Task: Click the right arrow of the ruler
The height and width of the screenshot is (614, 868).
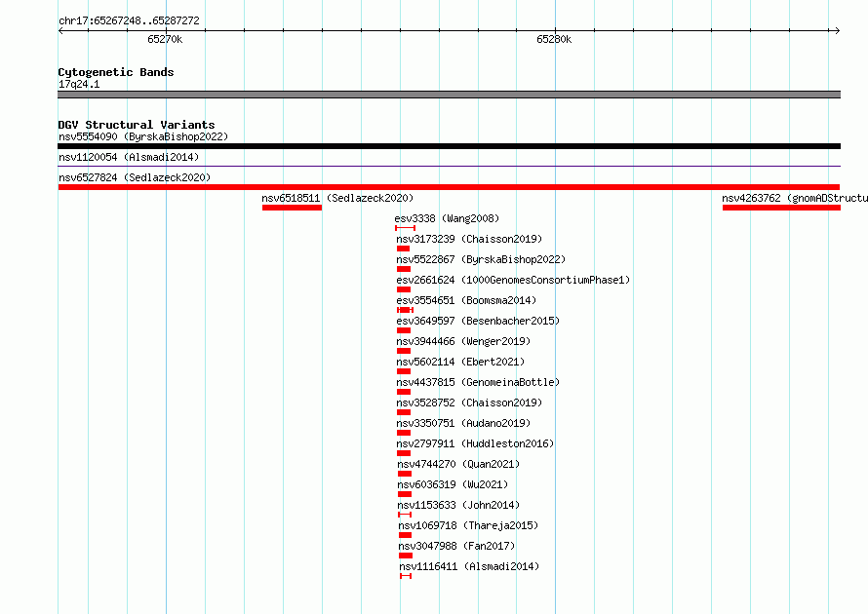Action: point(838,31)
